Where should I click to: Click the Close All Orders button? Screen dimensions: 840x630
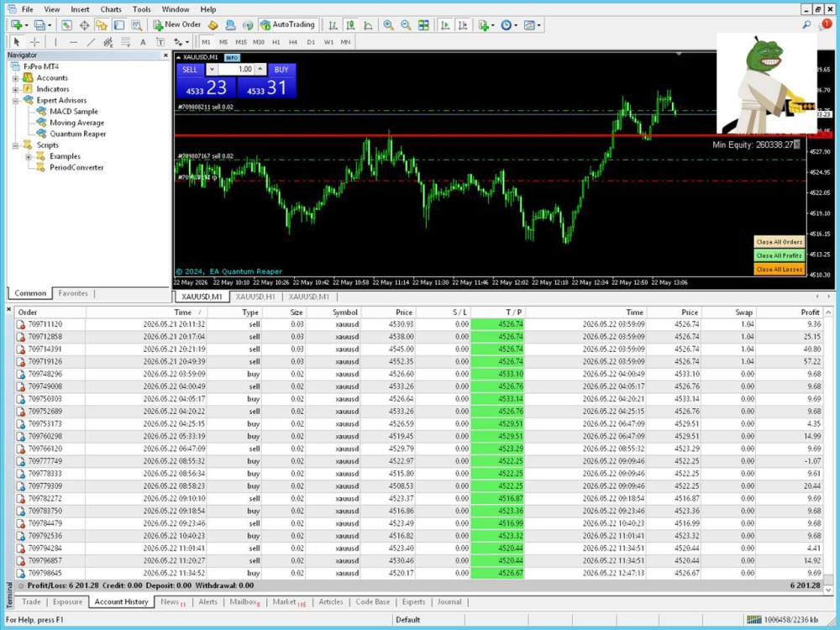pyautogui.click(x=779, y=242)
